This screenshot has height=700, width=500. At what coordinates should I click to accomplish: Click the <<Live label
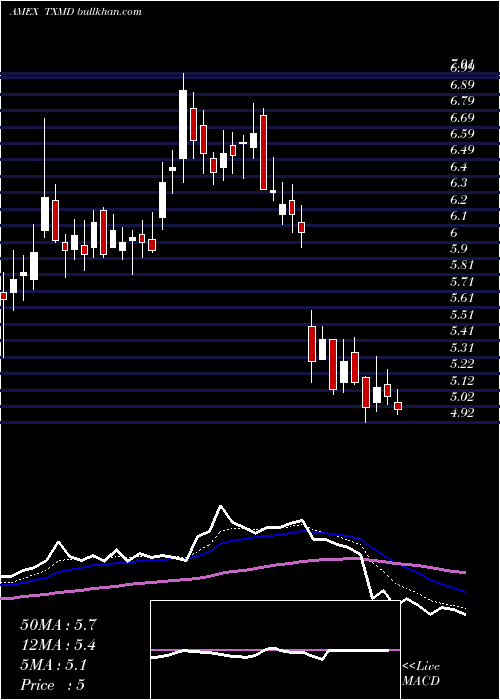(421, 667)
